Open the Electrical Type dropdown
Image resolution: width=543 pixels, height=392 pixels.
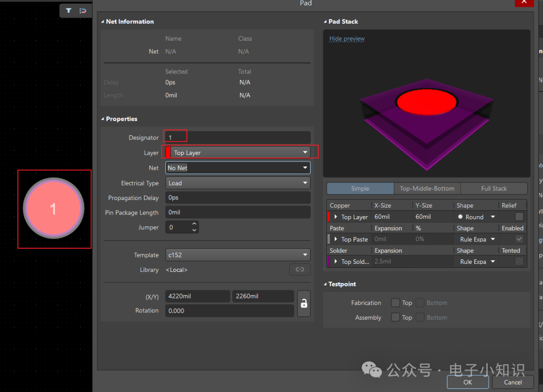point(238,183)
